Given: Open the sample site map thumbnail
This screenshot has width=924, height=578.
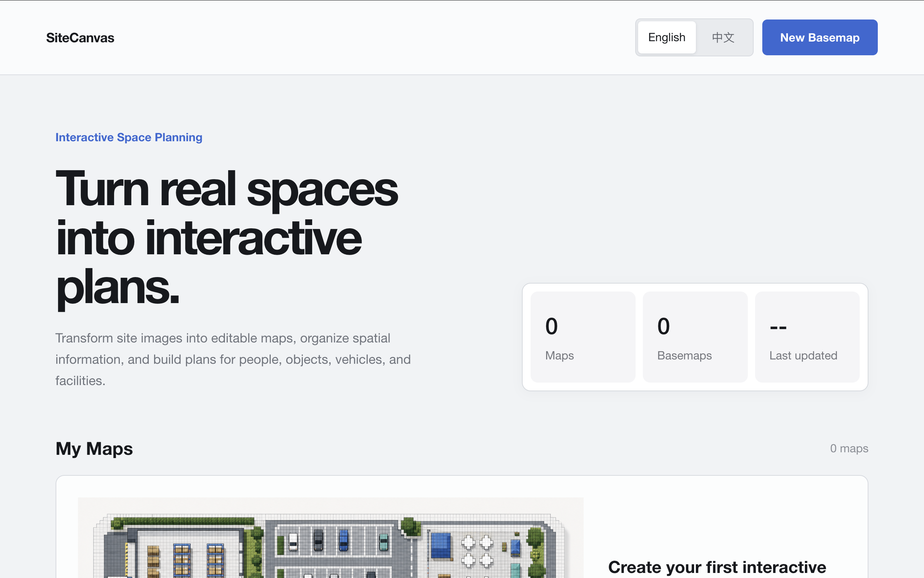Looking at the screenshot, I should pos(331,538).
